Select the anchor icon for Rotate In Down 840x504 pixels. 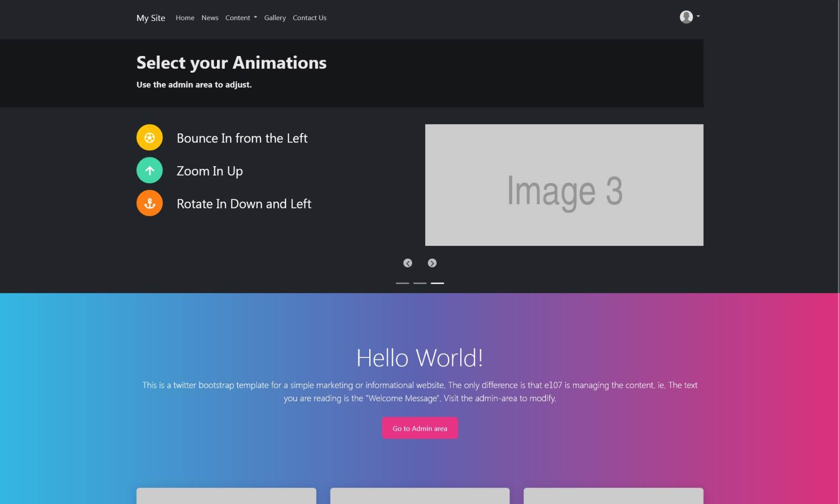click(149, 203)
